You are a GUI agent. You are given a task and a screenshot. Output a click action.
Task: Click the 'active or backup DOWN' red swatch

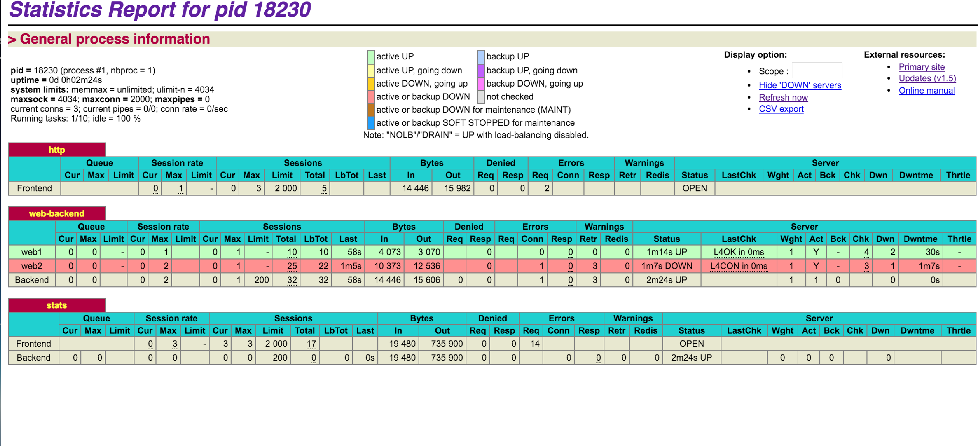(371, 97)
